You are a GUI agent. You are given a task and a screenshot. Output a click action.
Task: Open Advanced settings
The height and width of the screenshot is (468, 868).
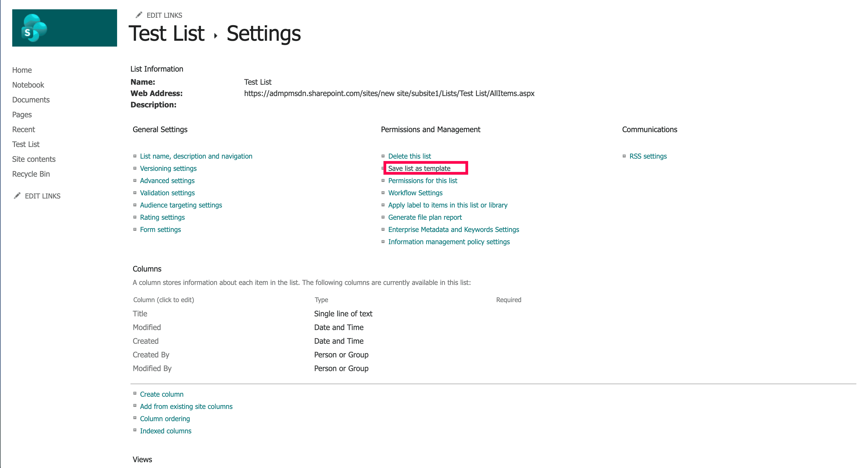(167, 180)
